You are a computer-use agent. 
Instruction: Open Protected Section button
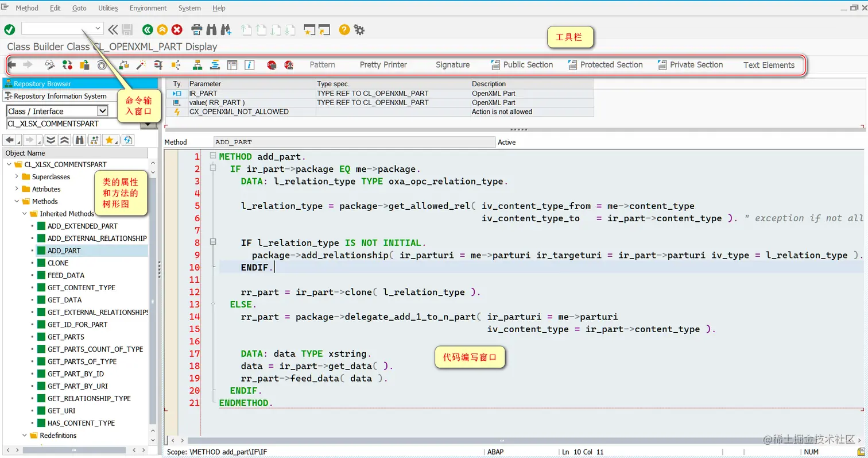605,65
